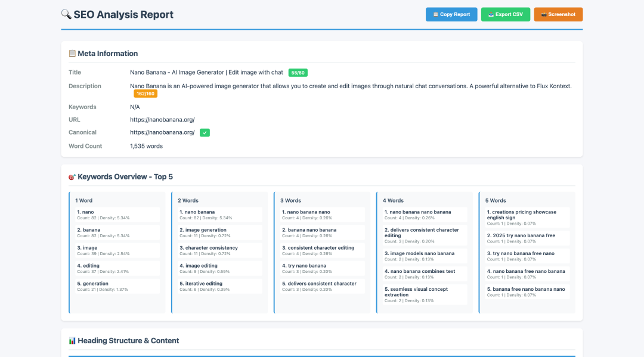644x357 pixels.
Task: Click the Keywords N/A value
Action: [x=135, y=107]
